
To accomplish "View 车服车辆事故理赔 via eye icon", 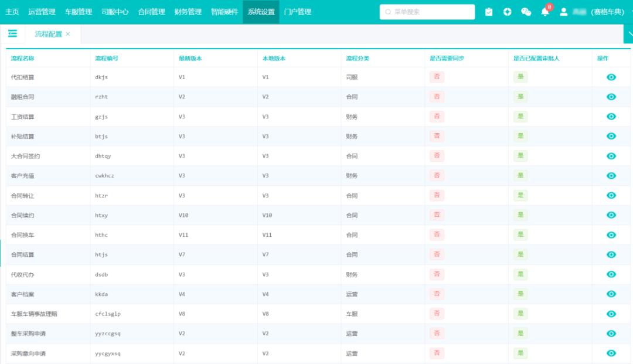I will pos(611,314).
